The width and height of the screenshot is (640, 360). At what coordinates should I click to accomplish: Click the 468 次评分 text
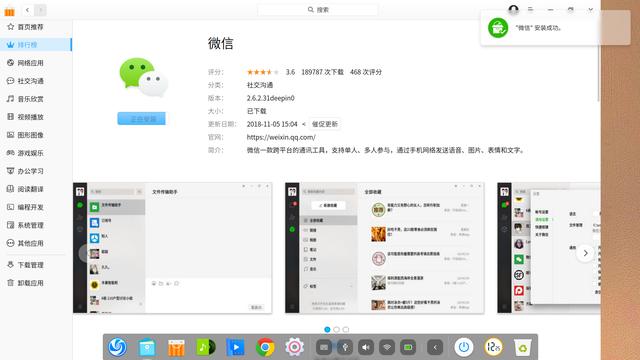click(x=366, y=72)
